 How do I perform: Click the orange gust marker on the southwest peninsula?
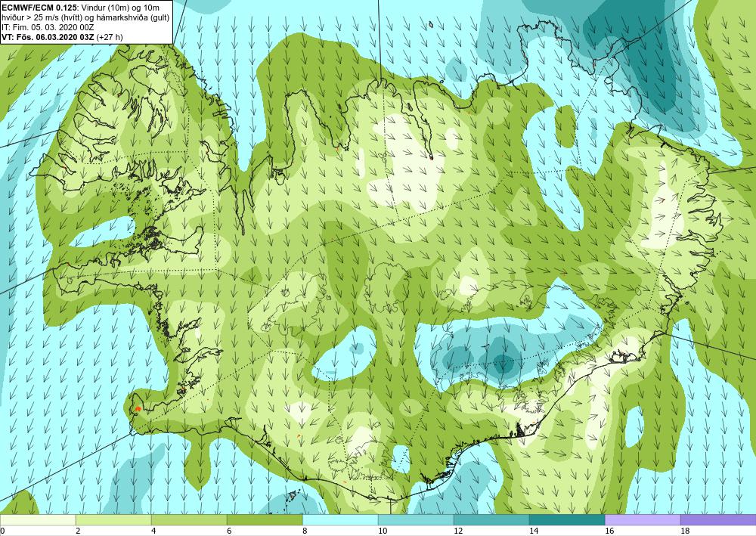(138, 409)
